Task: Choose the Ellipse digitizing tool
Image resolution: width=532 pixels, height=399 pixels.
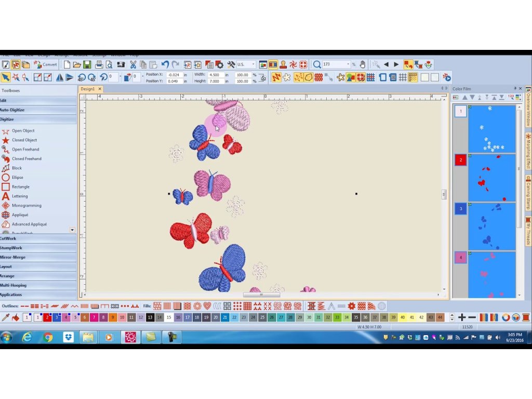Action: [x=17, y=177]
